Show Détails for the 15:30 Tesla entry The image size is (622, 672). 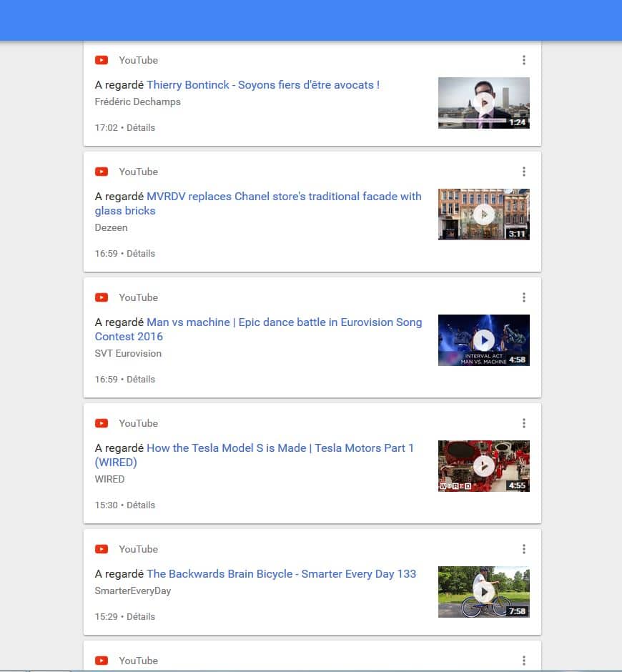(141, 505)
